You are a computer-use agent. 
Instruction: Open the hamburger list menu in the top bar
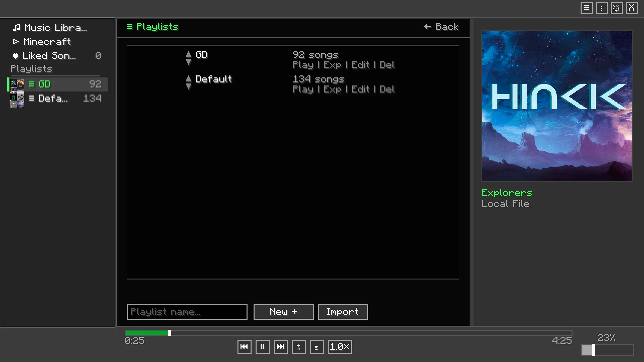point(586,8)
